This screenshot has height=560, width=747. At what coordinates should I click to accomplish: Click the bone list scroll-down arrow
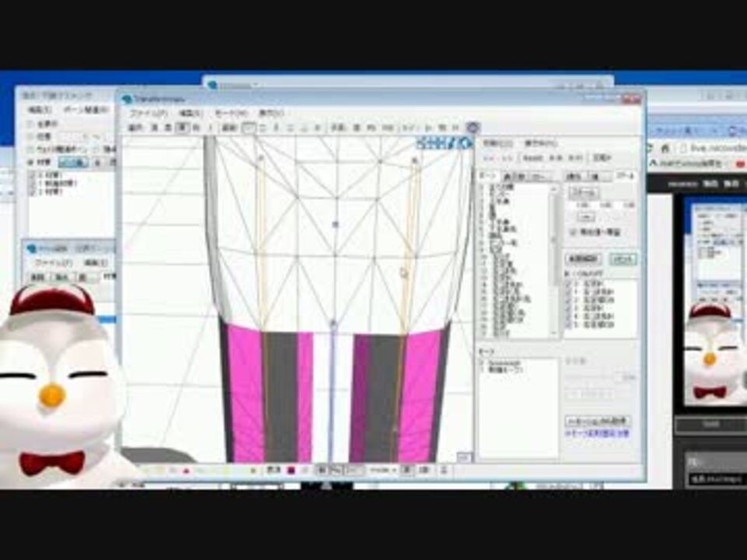tap(554, 334)
